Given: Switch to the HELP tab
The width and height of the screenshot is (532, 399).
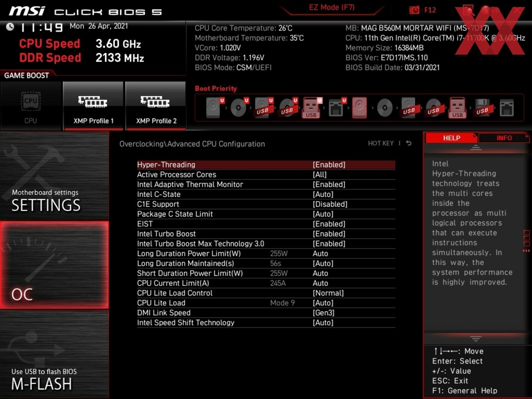Looking at the screenshot, I should click(x=451, y=138).
